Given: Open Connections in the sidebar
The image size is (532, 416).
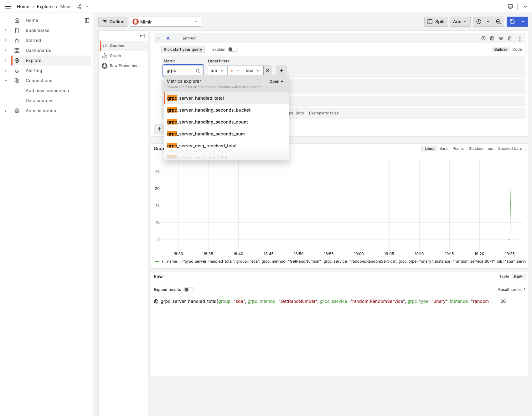Looking at the screenshot, I should point(39,81).
